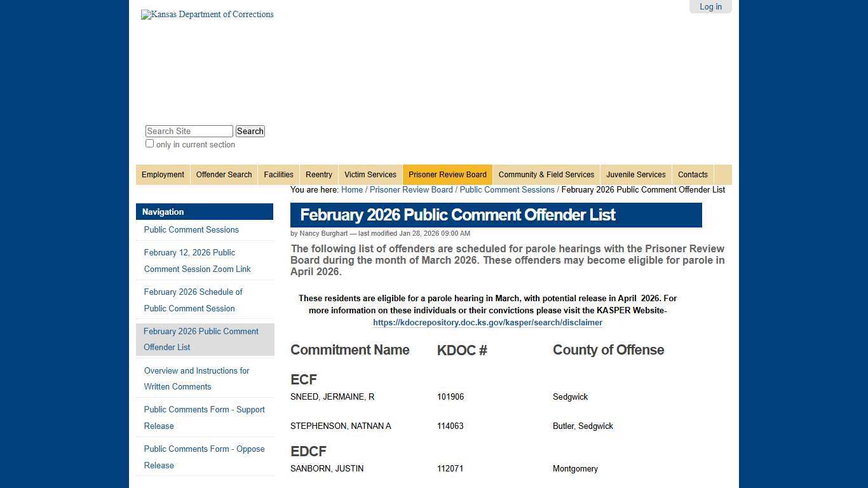Open the February 2026 Schedule link
868x488 pixels.
tap(193, 300)
